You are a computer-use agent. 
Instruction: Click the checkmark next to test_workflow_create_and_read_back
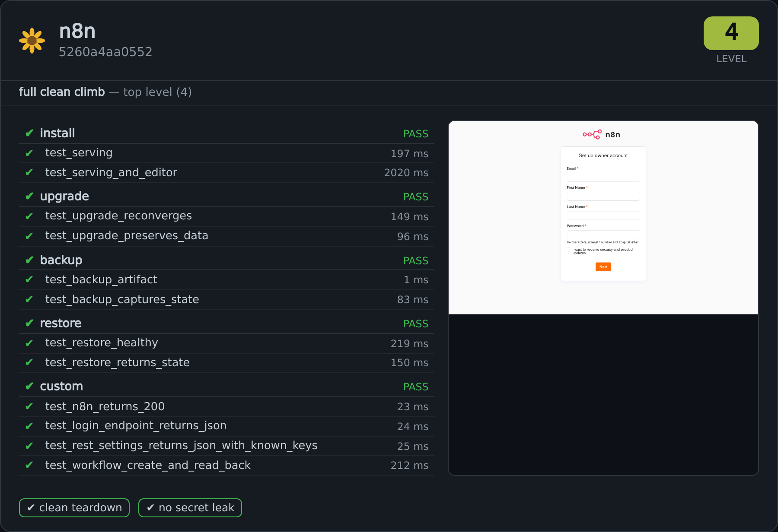tap(29, 465)
